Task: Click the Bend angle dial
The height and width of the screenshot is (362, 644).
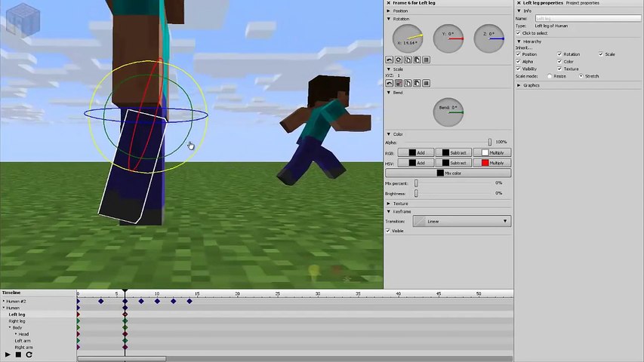Action: [448, 112]
